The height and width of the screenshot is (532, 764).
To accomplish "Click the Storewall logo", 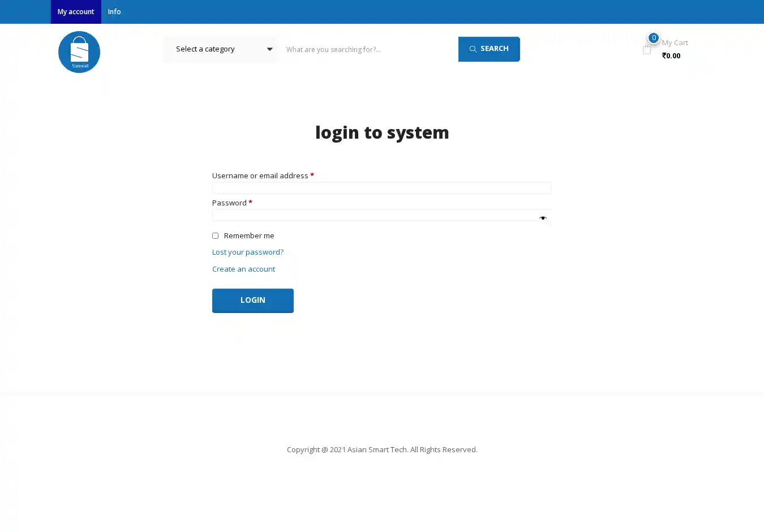I will 79,52.
